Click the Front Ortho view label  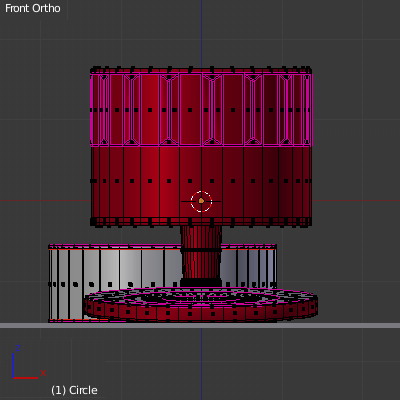pos(33,8)
